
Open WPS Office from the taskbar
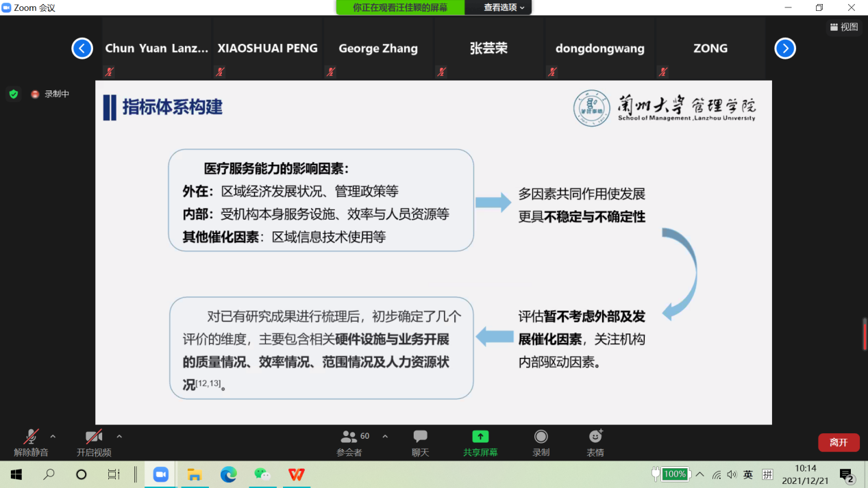coord(296,474)
